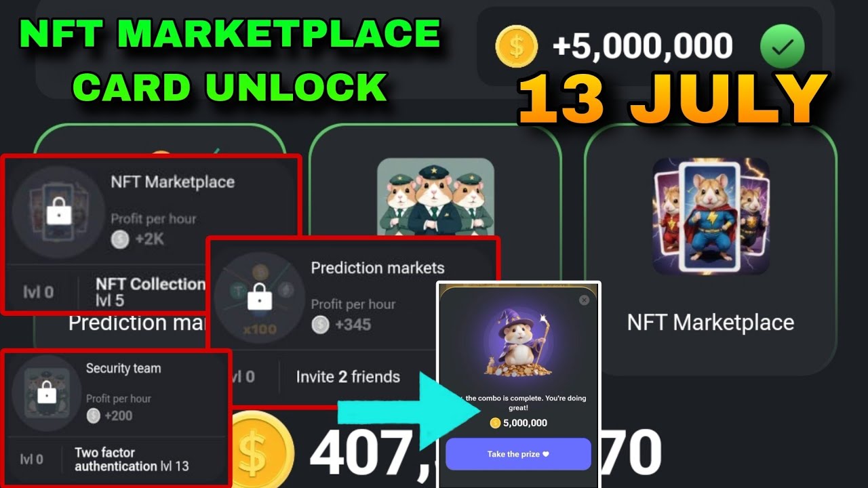Screen dimensions: 868x488
Task: Close the combo complete popup
Action: click(584, 300)
